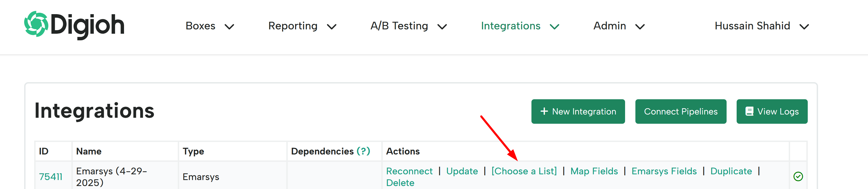Expand the Boxes menu chevron
Screen dimensions: 868x189
(x=229, y=26)
